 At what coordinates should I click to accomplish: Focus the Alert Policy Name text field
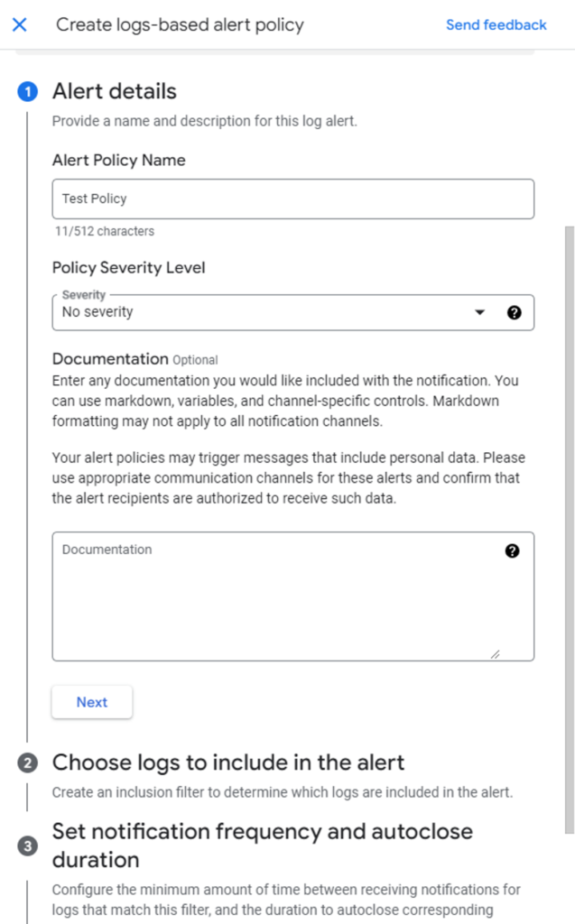[x=292, y=199]
